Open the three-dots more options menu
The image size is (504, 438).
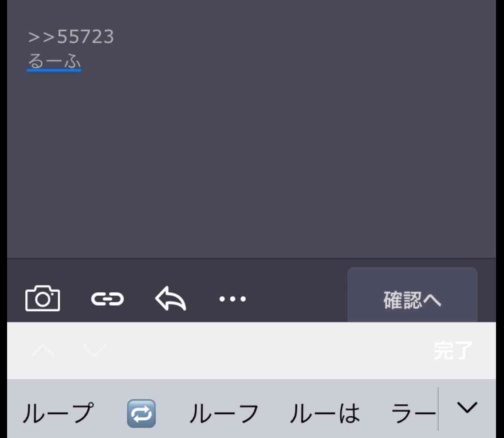232,299
